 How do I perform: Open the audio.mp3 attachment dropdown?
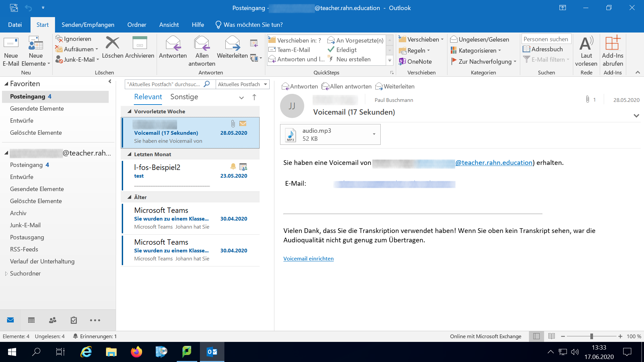(374, 134)
